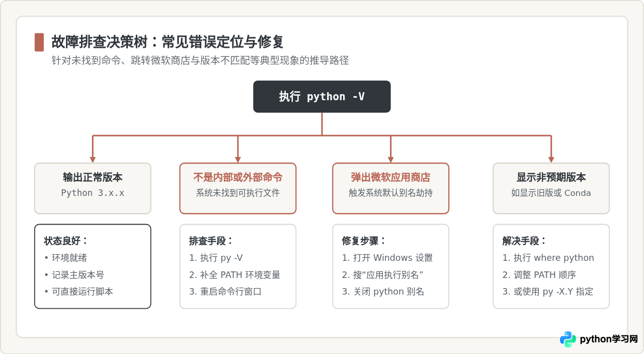Click the 如显示旧版或 Conda text
Screen dimensions: 644x354
tap(551, 193)
